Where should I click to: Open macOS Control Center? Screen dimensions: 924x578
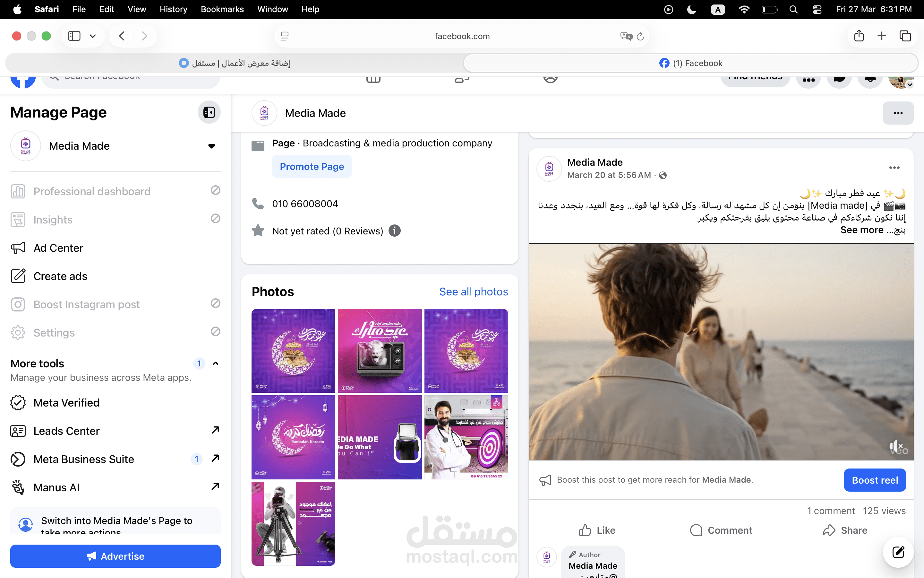(817, 10)
